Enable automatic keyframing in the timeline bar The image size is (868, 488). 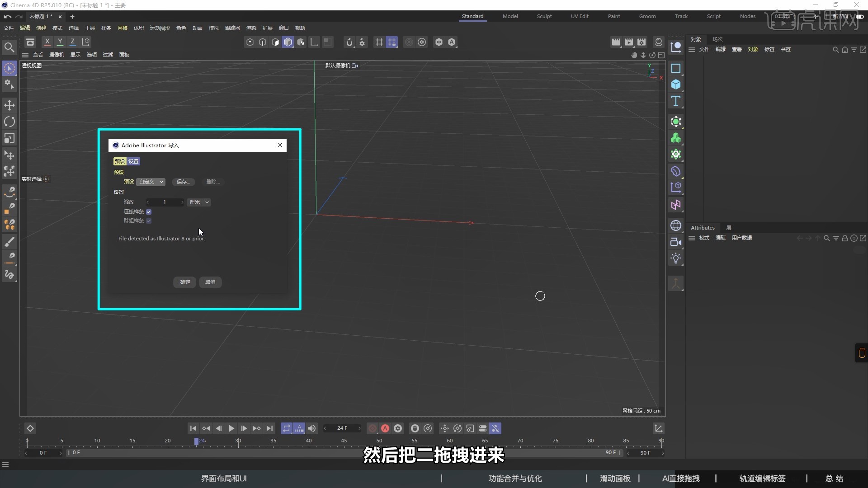pyautogui.click(x=385, y=428)
